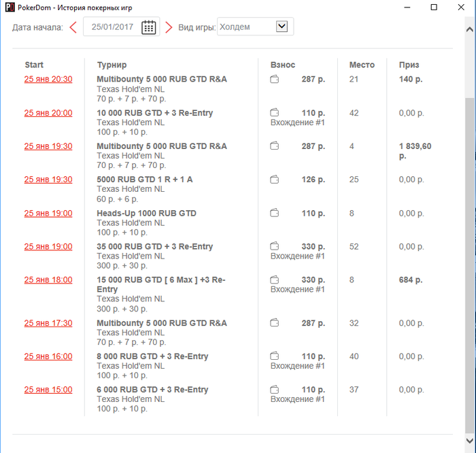Expand the Вид игры Холдем dropdown arrow
Screen dimensions: 476x453
[282, 27]
